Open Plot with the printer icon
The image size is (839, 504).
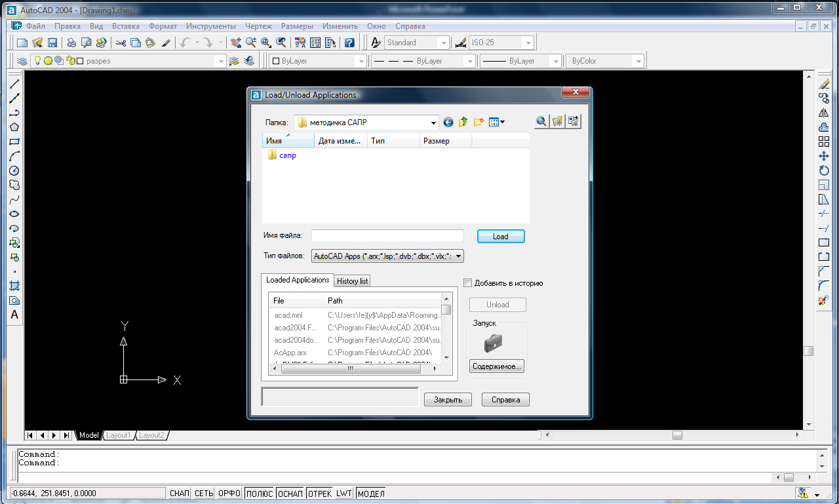(71, 43)
